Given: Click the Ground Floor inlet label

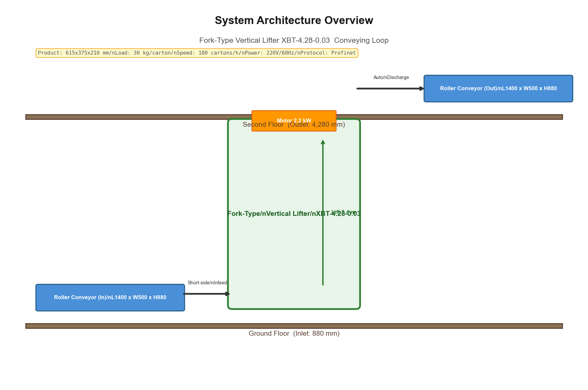Looking at the screenshot, I should tap(294, 334).
